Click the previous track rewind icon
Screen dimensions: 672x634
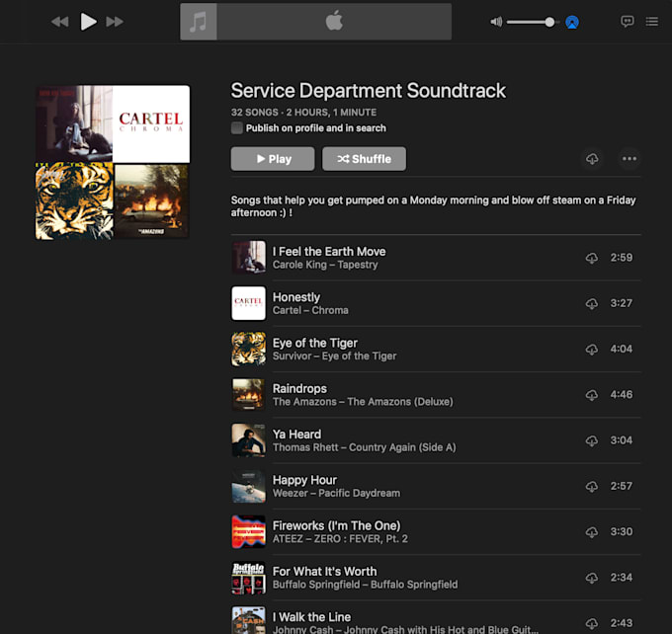pos(59,22)
